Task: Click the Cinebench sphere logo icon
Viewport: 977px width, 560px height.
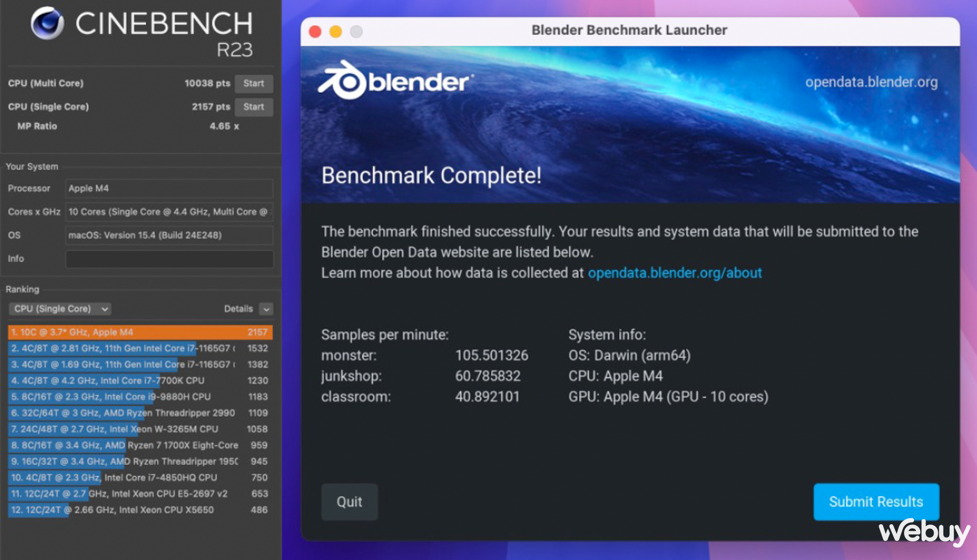Action: [x=47, y=23]
